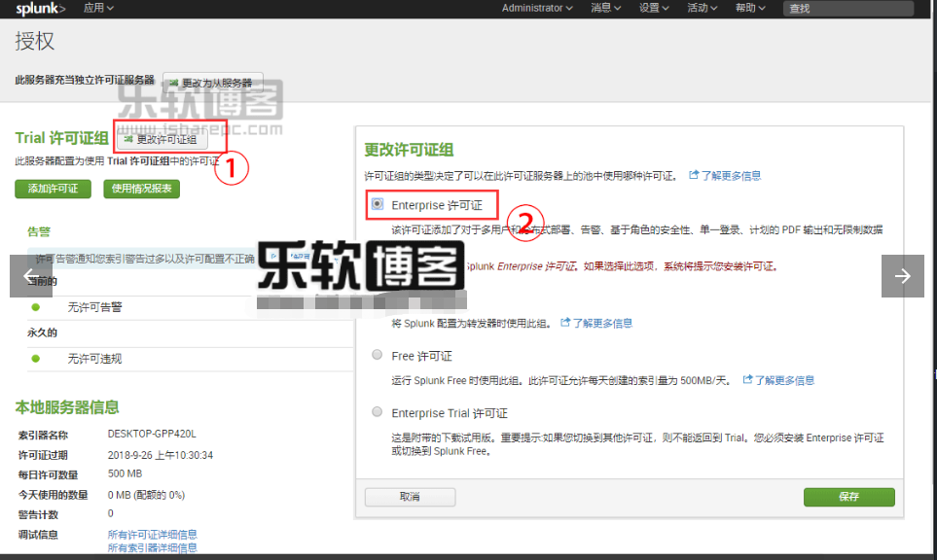Click the 查找 search field
Image resolution: width=937 pixels, height=560 pixels.
(x=847, y=9)
